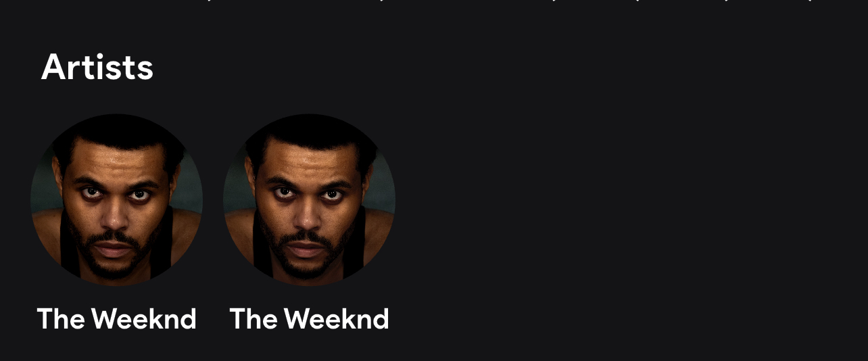The height and width of the screenshot is (361, 868).
Task: Open the second The Weeknd artist photo
Action: point(309,200)
